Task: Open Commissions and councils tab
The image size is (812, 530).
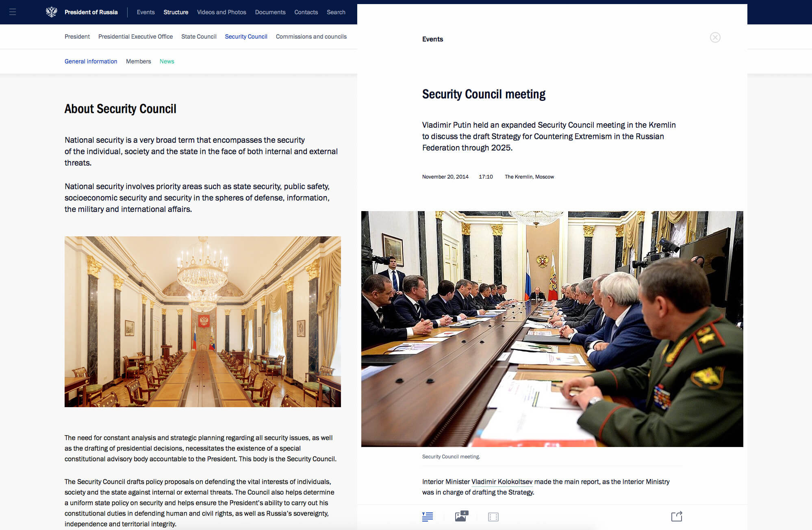Action: pos(311,37)
